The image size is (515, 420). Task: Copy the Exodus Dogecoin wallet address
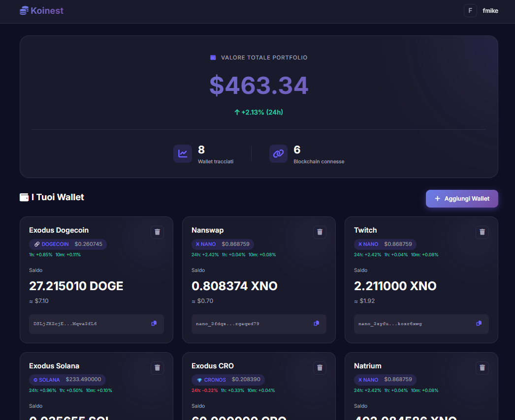[154, 324]
